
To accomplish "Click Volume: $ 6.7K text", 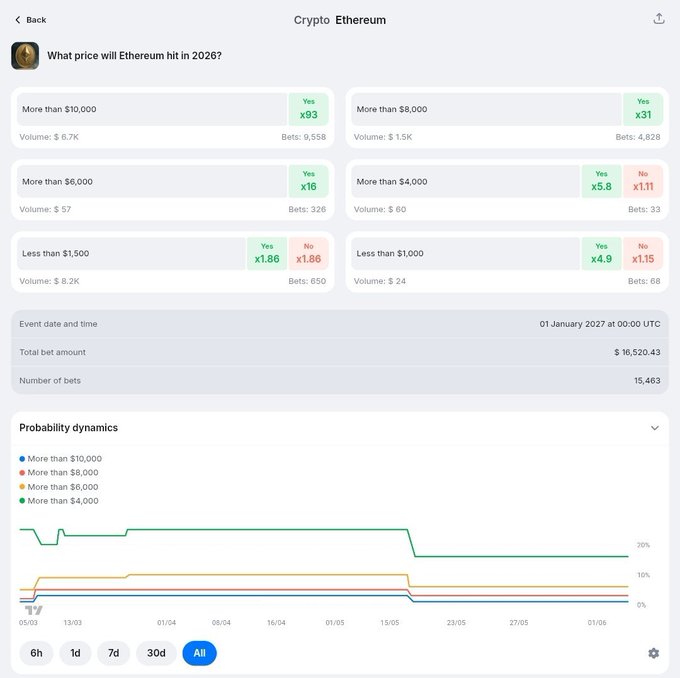I will (x=49, y=137).
